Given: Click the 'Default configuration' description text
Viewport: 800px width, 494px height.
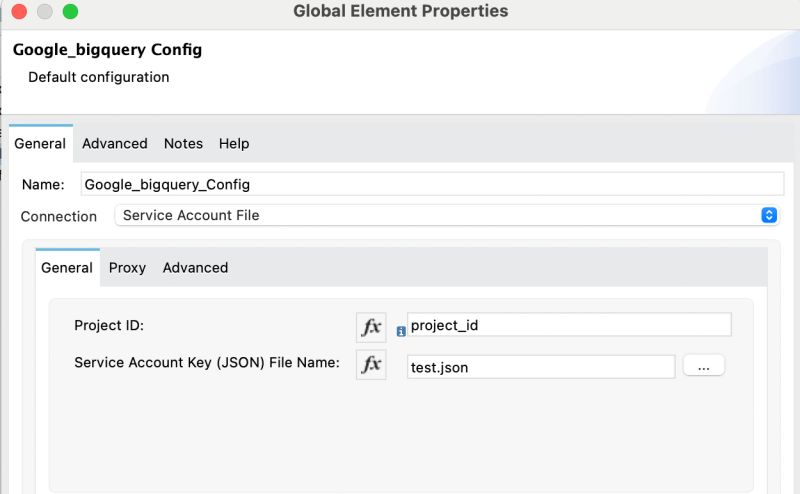Looking at the screenshot, I should (98, 77).
